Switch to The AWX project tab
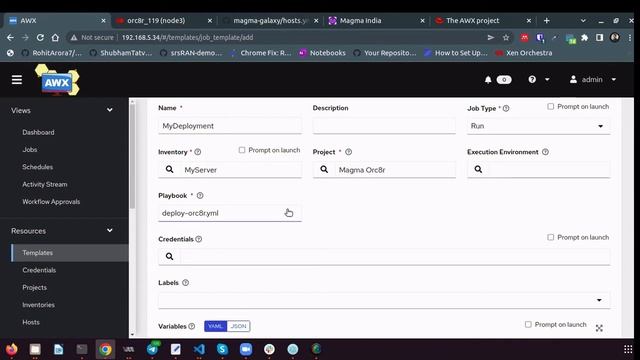This screenshot has height=360, width=640. [482, 20]
